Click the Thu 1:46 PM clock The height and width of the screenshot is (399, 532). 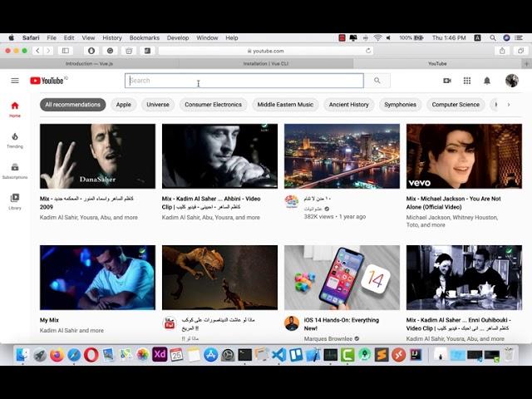tap(449, 38)
